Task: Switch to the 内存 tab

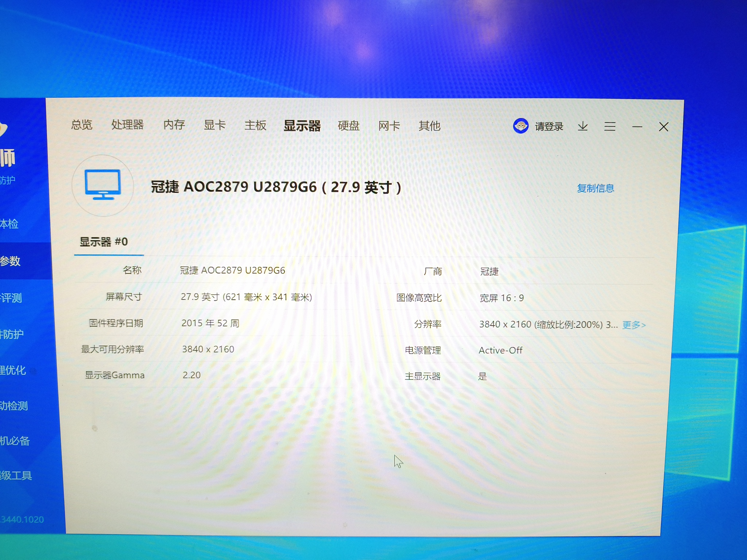Action: (174, 125)
